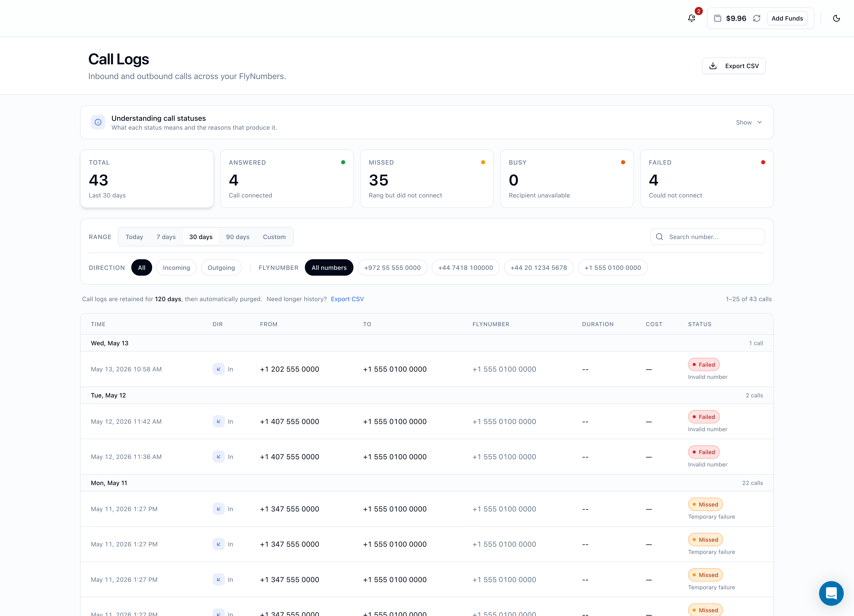Click the '1–25 of 43 calls' pagination text

click(749, 299)
